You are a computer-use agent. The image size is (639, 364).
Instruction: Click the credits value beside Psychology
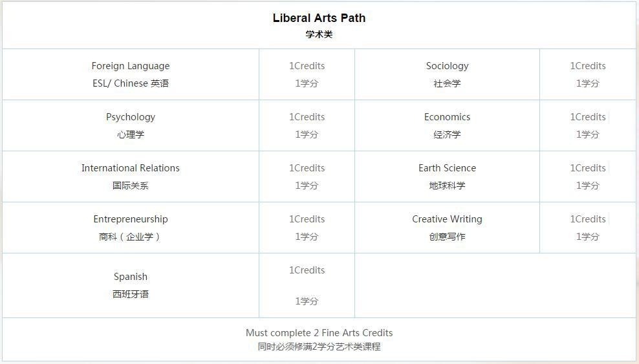pos(307,125)
